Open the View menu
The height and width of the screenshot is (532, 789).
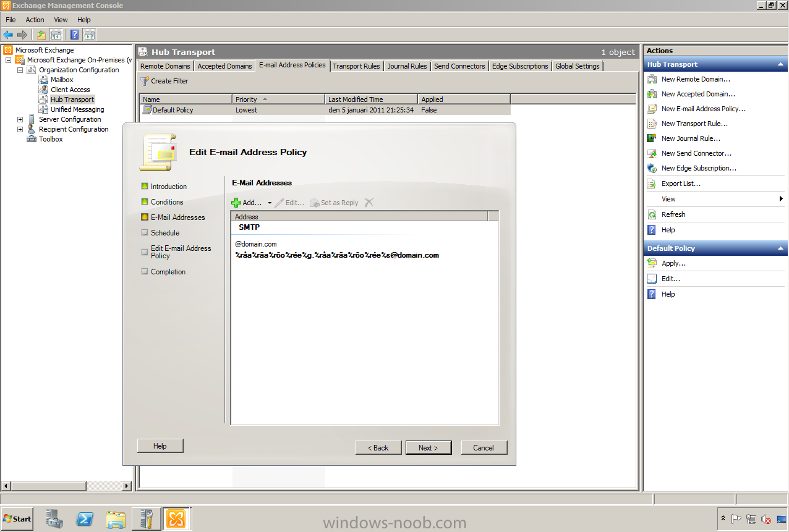pos(61,20)
